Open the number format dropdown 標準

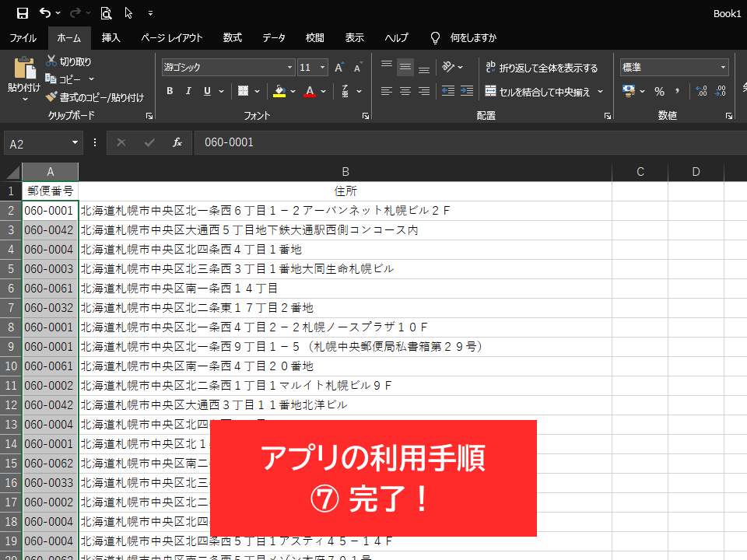click(723, 68)
